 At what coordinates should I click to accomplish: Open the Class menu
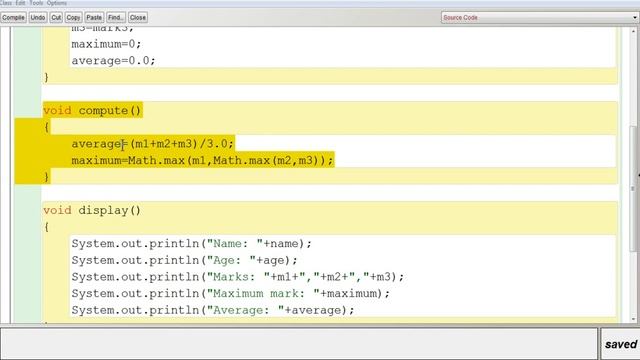coord(6,3)
